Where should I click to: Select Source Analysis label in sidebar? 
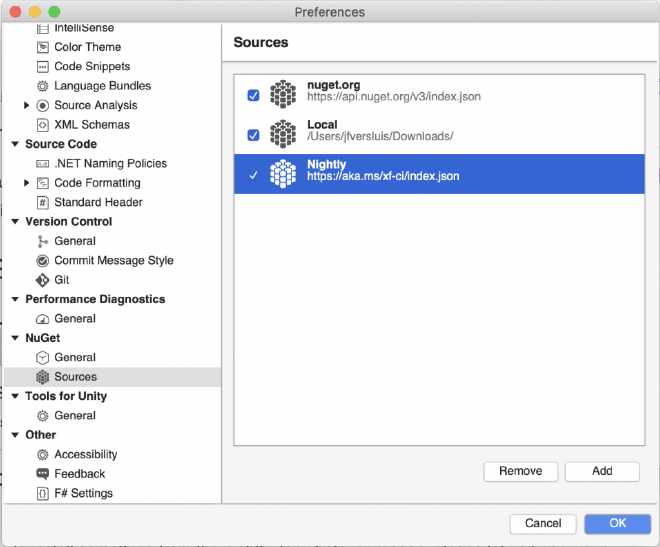[96, 105]
